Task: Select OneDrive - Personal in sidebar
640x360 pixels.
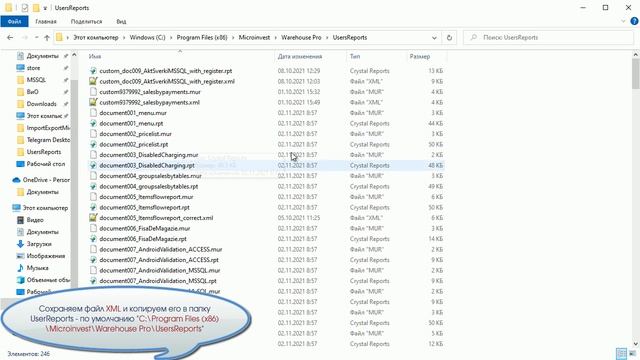Action: tap(46, 180)
